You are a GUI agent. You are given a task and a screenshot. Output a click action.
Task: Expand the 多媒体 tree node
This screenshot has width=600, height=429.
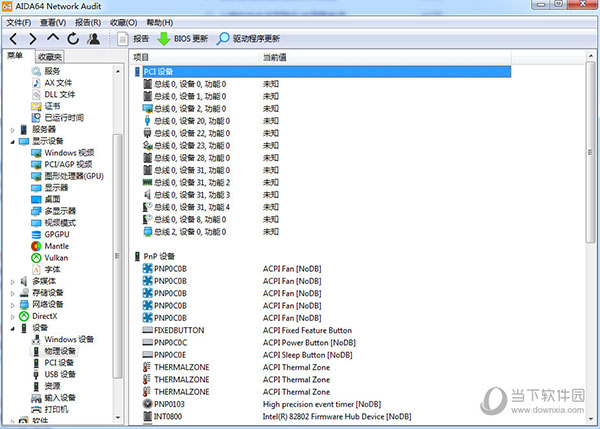pos(12,281)
